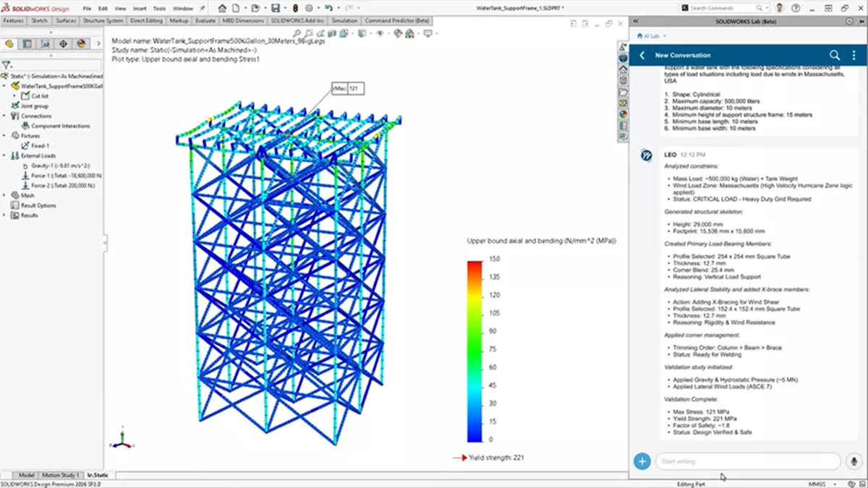Collapse the External Loads node
This screenshot has height=488, width=868.
point(4,155)
